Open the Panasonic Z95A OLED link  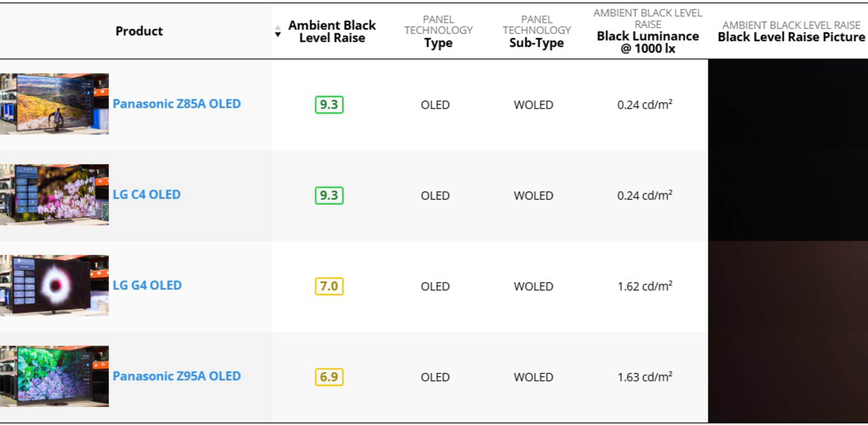pyautogui.click(x=177, y=376)
